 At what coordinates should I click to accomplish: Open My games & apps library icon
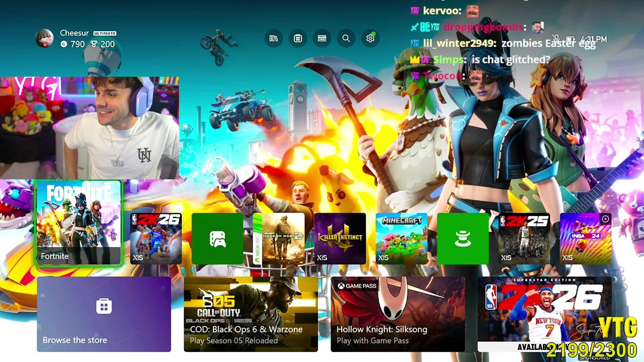[x=274, y=38]
